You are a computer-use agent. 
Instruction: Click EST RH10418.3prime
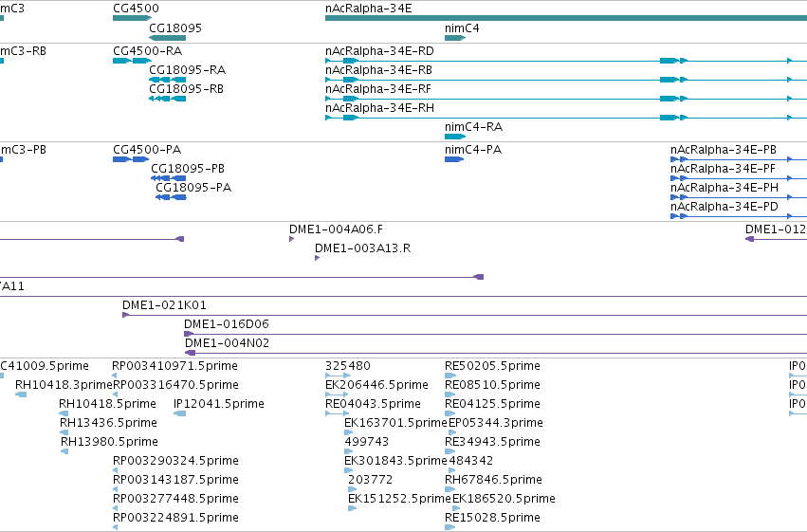click(x=21, y=394)
